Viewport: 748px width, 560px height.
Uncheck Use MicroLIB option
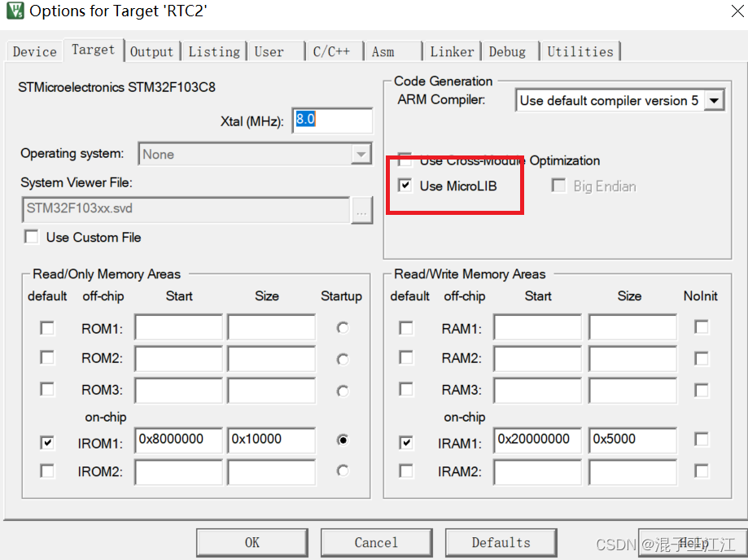(405, 185)
